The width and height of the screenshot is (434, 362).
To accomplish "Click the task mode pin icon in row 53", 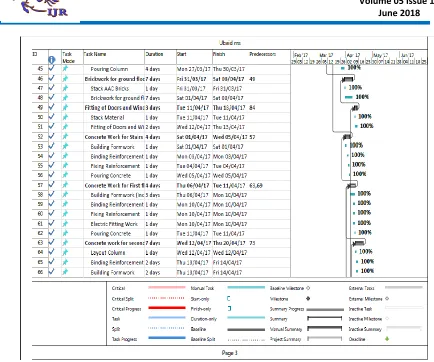I will pyautogui.click(x=65, y=146).
